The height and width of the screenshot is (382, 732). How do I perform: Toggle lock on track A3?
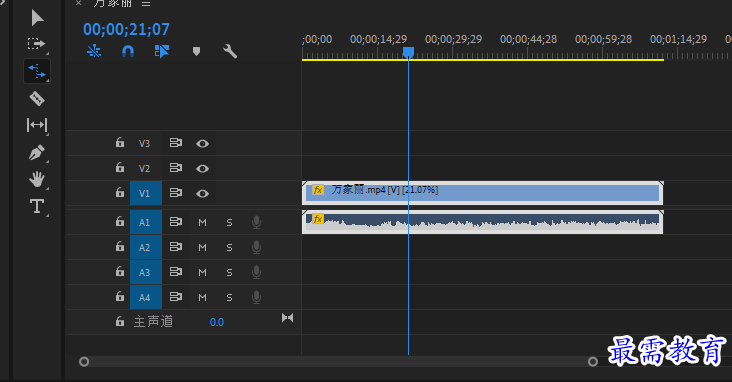click(x=120, y=271)
